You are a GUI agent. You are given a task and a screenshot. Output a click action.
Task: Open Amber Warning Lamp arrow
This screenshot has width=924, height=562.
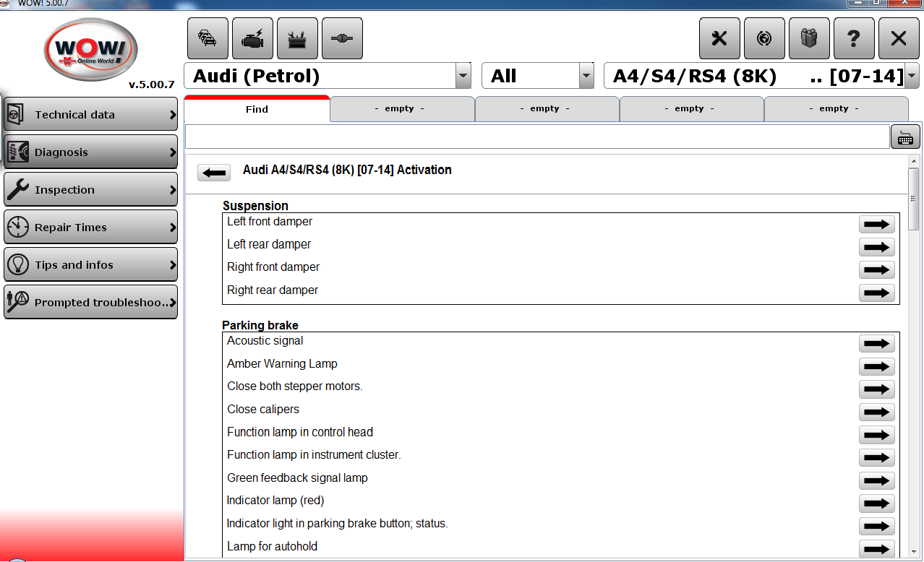click(x=876, y=367)
